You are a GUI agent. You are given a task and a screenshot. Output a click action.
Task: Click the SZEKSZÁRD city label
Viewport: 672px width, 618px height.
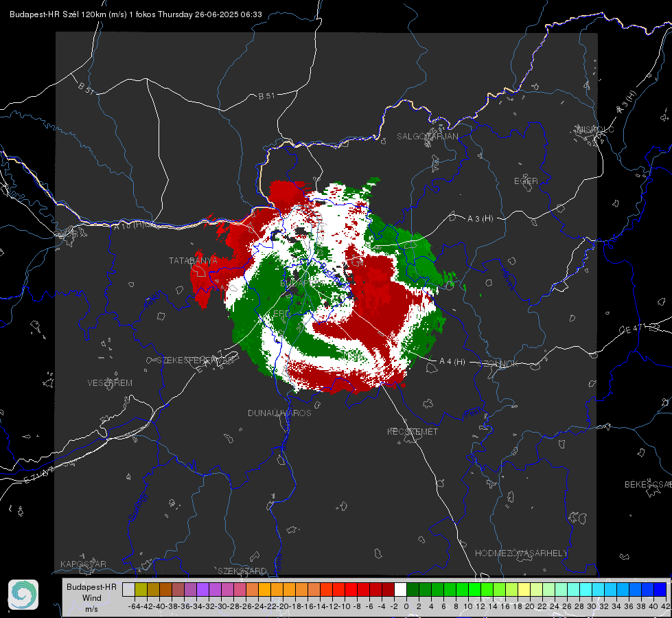click(242, 571)
